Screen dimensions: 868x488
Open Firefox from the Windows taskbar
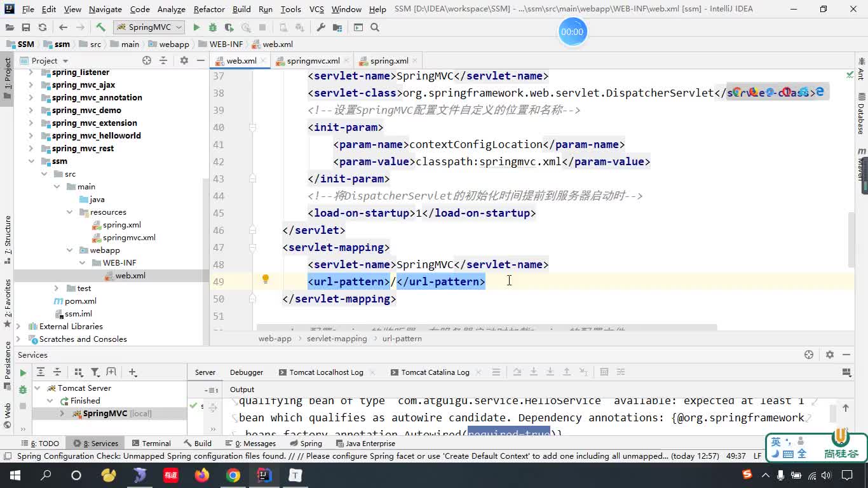[202, 475]
